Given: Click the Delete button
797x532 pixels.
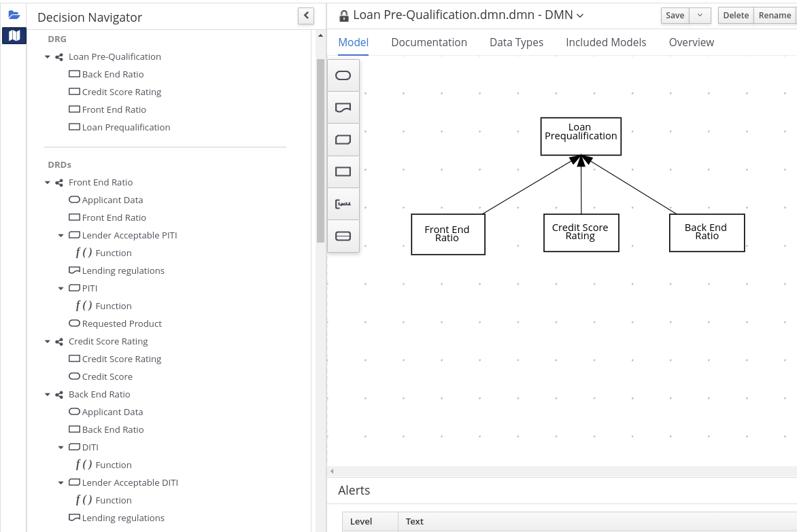Looking at the screenshot, I should [735, 16].
